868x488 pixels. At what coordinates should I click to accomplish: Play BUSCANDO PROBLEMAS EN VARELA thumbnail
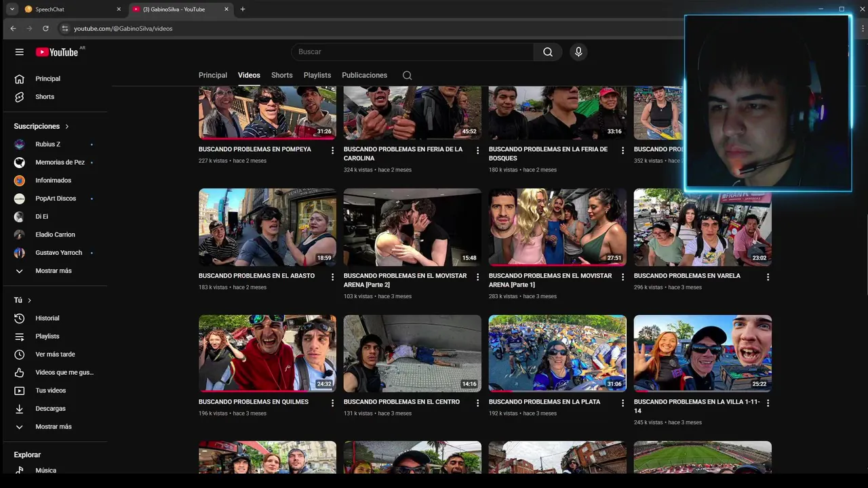point(703,227)
